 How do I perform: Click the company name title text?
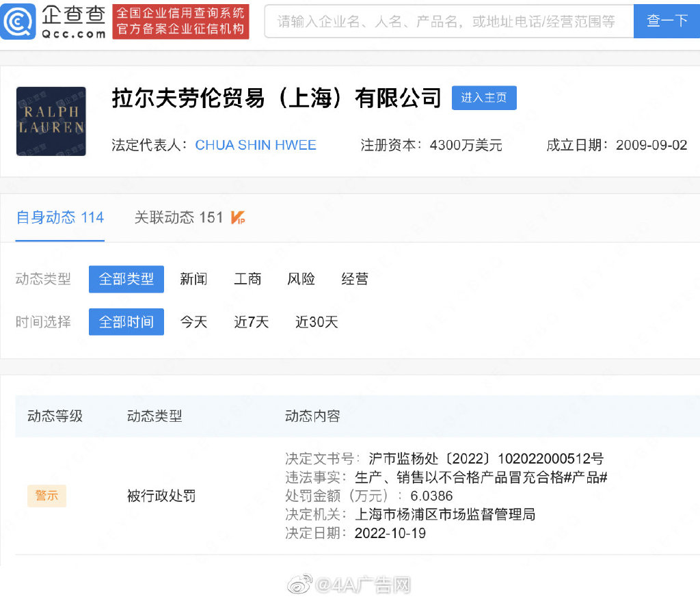277,98
